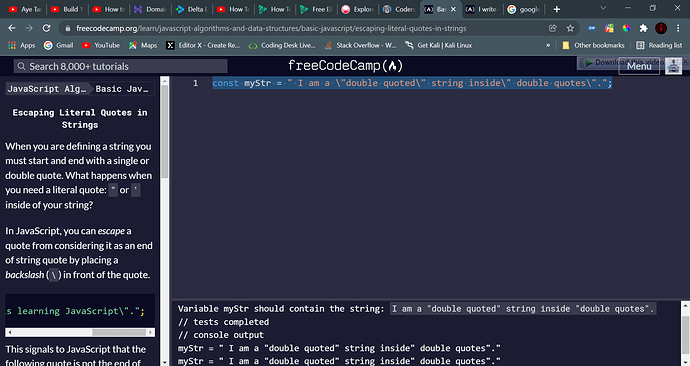Reload the freeCodeCamp page
The width and height of the screenshot is (690, 366).
pos(46,28)
